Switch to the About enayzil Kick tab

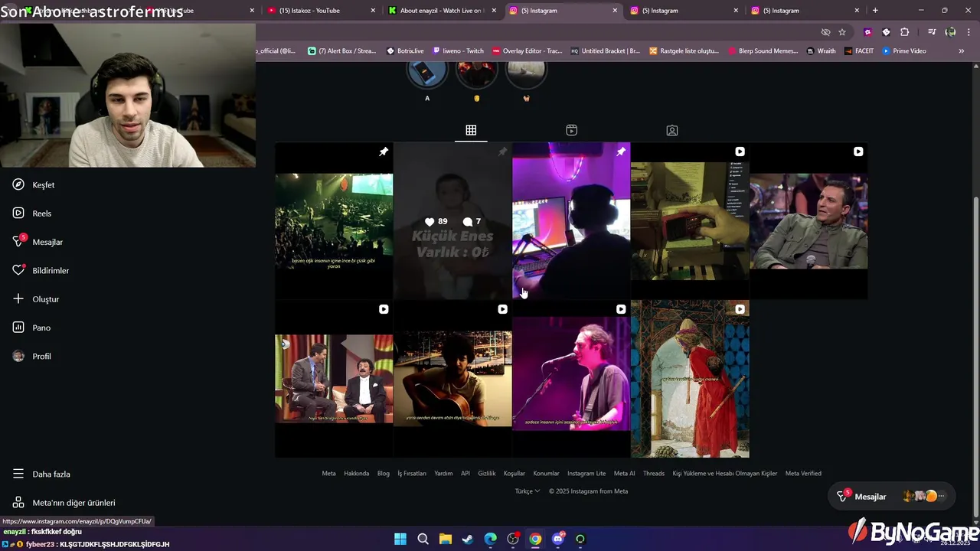point(442,11)
